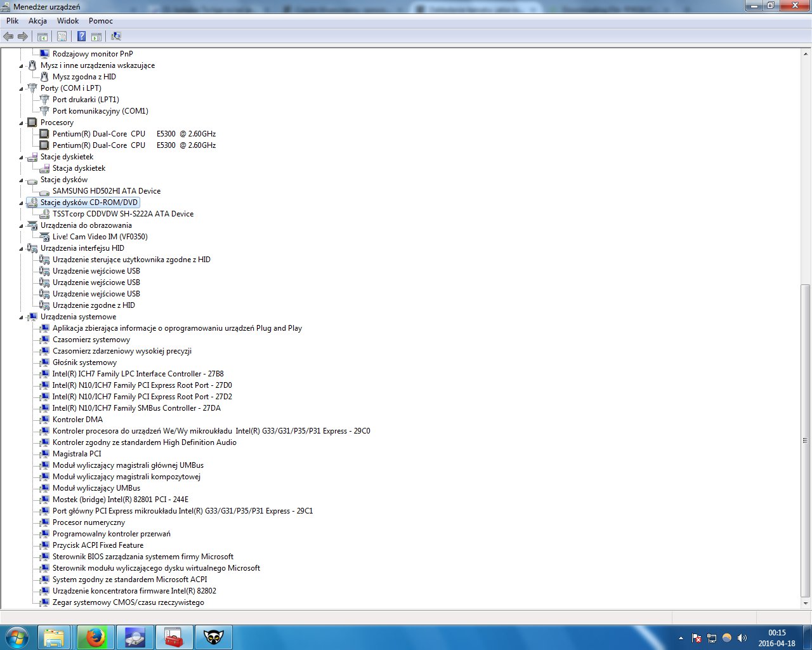Click the mouse icon beside Mysz zgodna z HID
Viewport: 812px width, 650px height.
pyautogui.click(x=44, y=77)
